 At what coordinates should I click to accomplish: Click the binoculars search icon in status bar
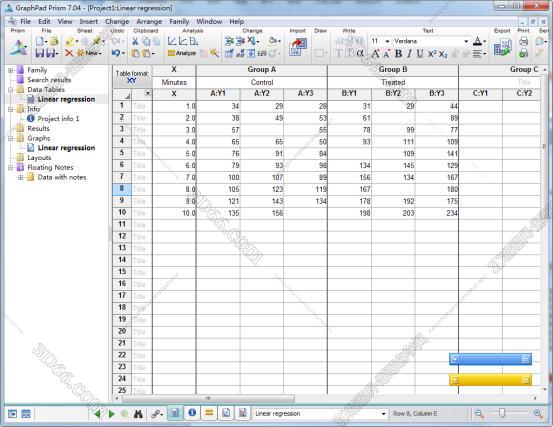point(138,414)
